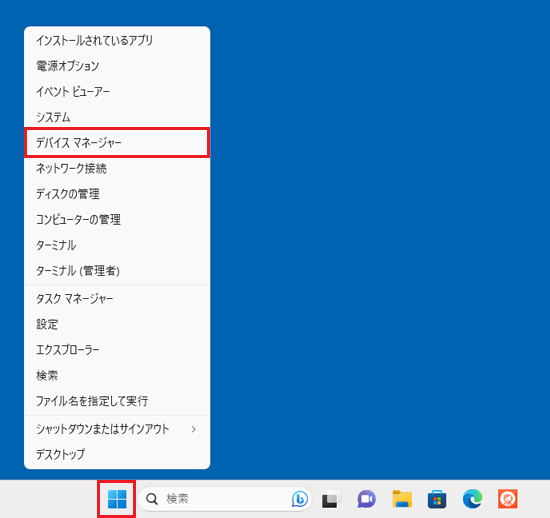Screen dimensions: 550x518
Task: Select インストールされているアプリ menu entry
Action: pyautogui.click(x=117, y=41)
